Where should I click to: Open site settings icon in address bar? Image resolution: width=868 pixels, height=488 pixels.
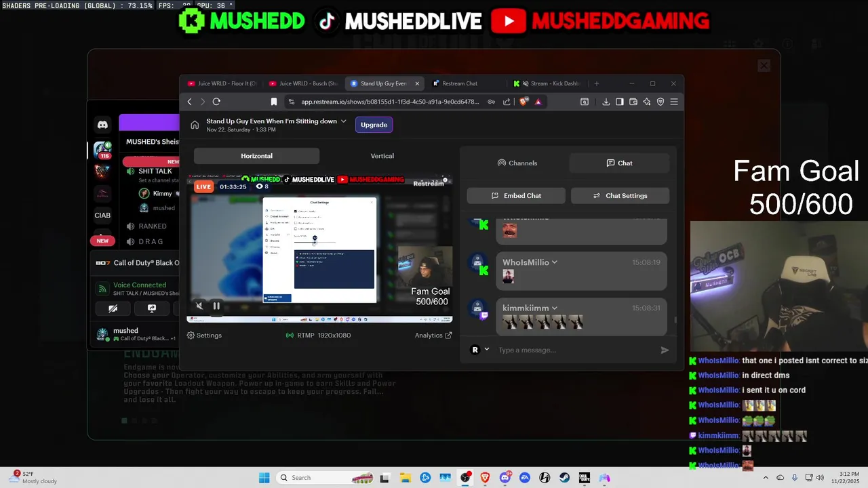[x=292, y=102]
